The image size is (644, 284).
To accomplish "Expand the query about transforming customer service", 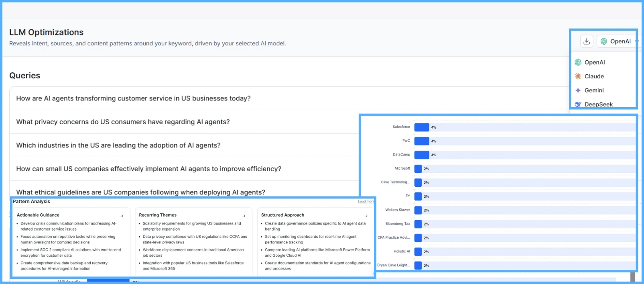I will point(133,98).
